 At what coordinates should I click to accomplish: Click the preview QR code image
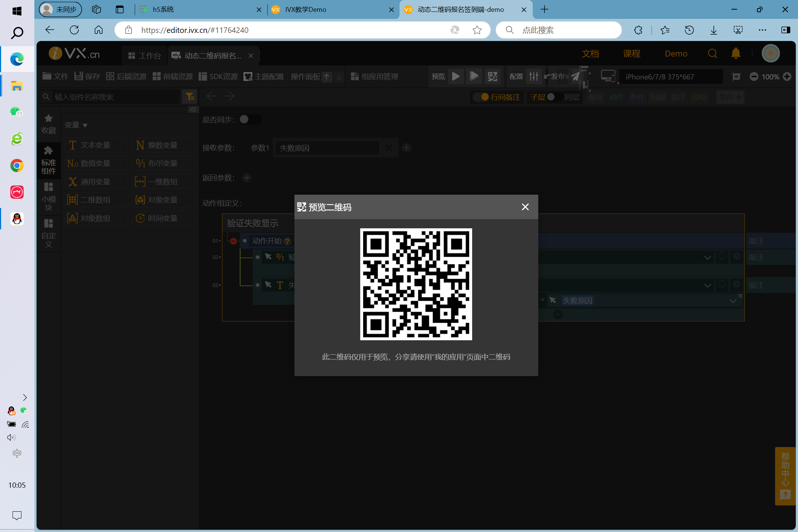[x=416, y=284]
